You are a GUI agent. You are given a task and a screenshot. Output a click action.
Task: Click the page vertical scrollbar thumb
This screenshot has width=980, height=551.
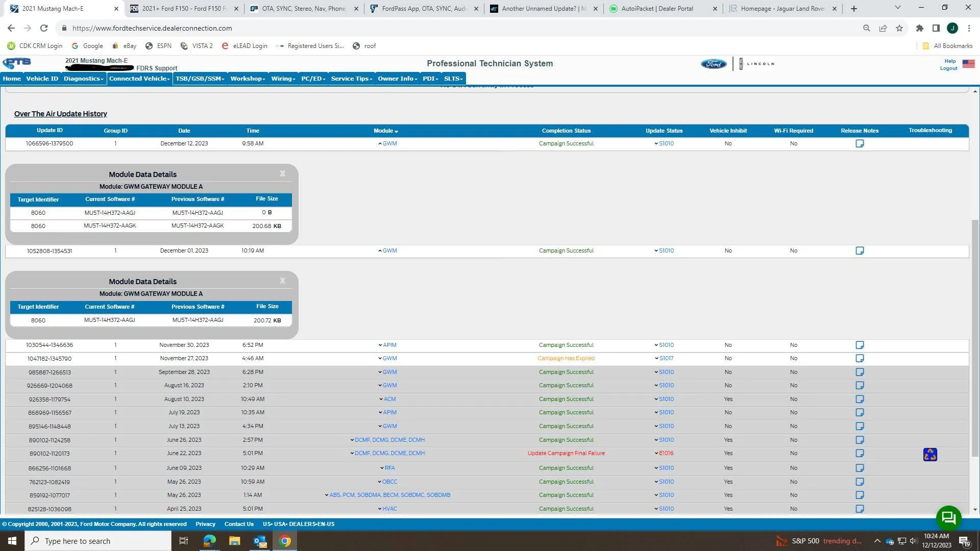tap(975, 338)
